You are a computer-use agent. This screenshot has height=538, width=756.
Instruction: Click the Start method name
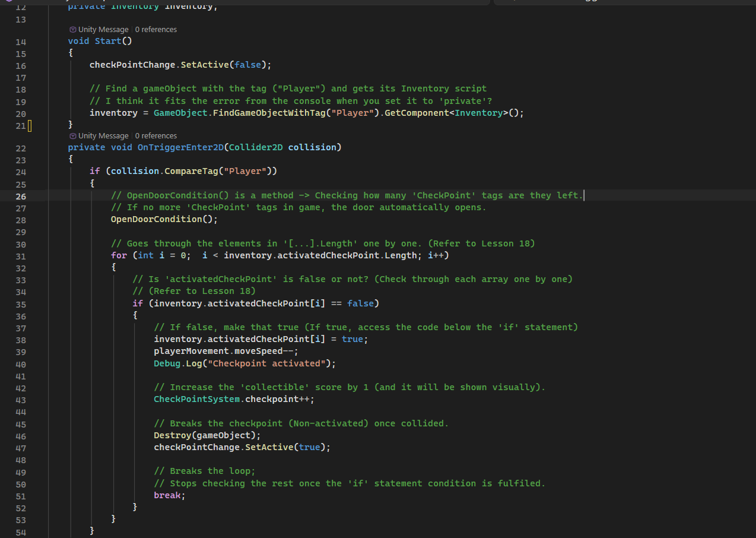point(108,41)
